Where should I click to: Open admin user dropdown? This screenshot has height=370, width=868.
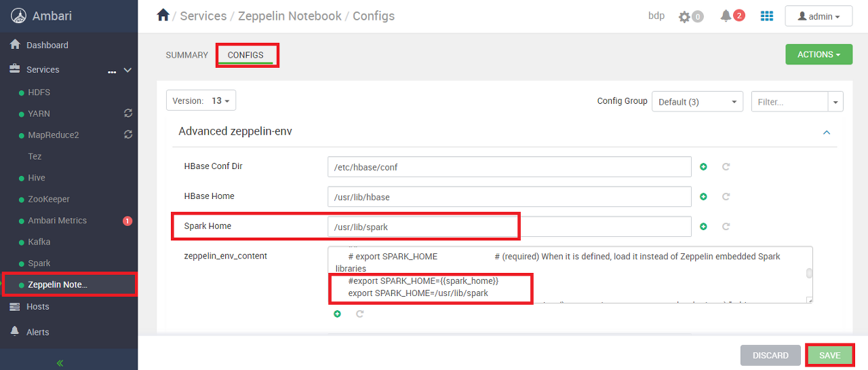[818, 16]
